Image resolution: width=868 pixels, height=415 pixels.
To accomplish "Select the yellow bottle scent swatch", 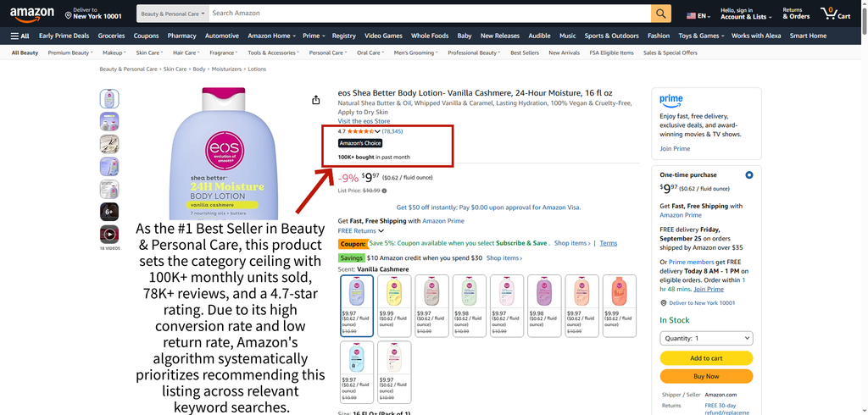I will [395, 306].
